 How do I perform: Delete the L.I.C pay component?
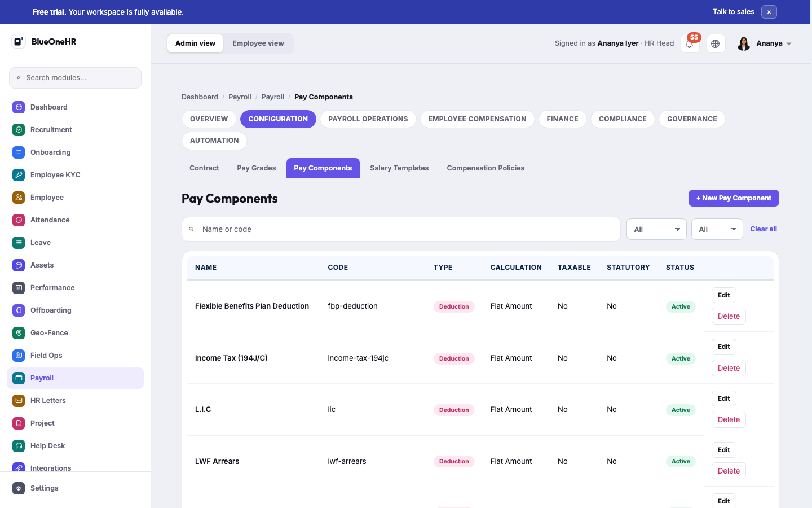729,419
